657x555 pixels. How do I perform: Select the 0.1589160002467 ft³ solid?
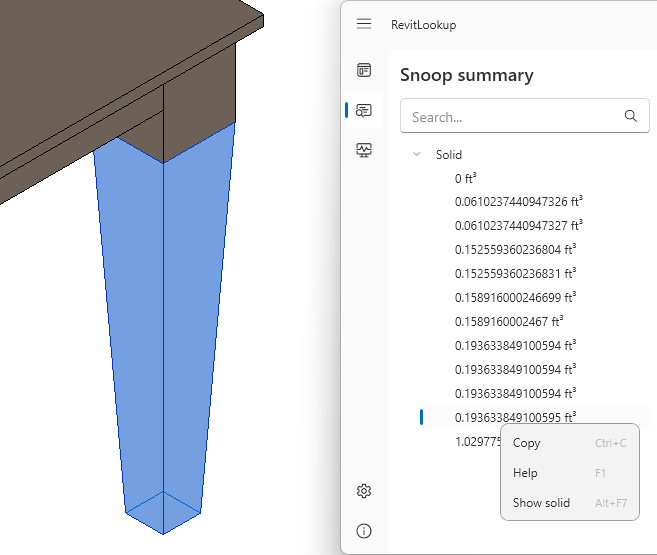point(508,321)
